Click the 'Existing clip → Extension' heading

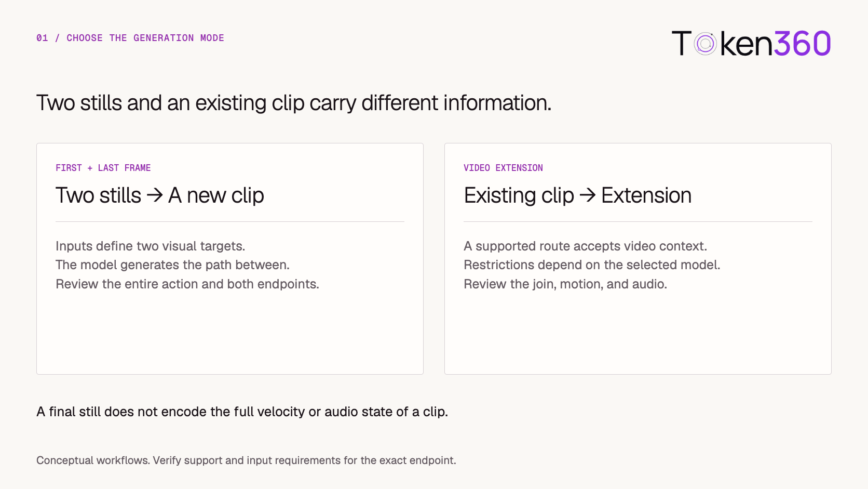point(578,195)
